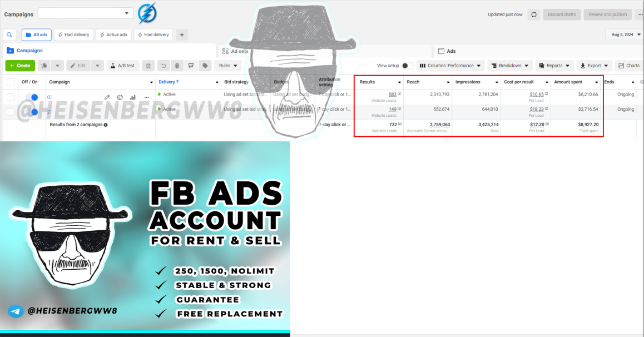Click pencil edit icon in first campaign row

point(107,97)
